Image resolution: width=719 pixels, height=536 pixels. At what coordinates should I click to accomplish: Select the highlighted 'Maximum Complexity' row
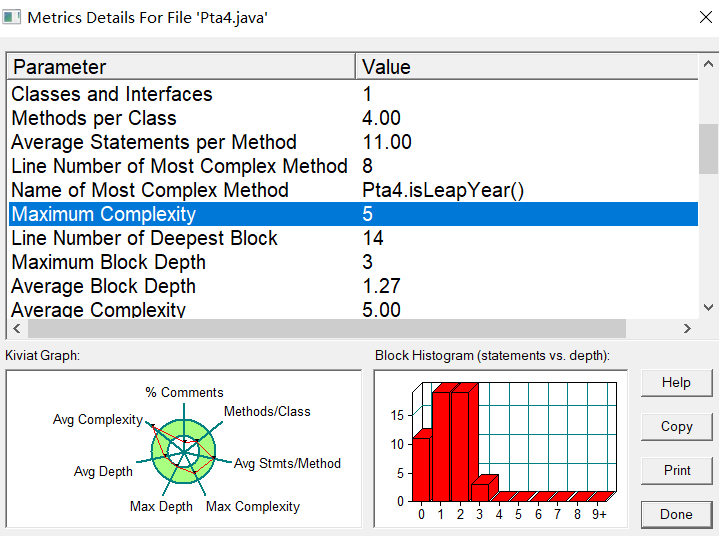point(354,214)
